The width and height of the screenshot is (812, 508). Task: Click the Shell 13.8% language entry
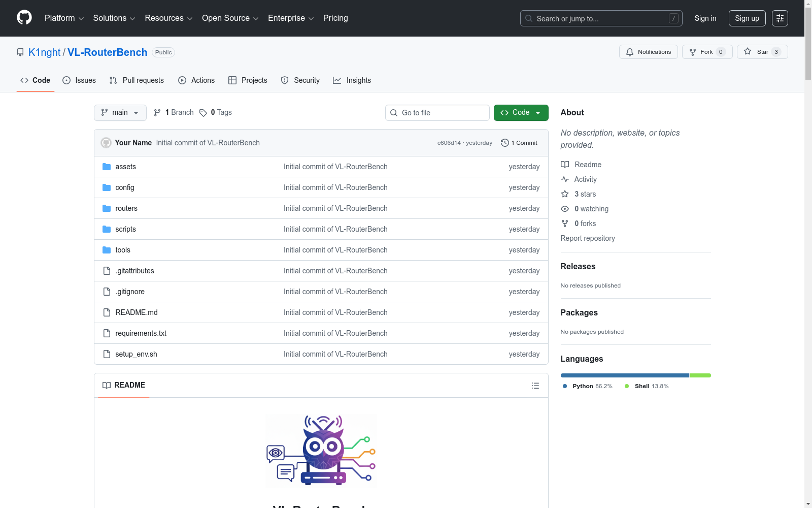click(647, 386)
